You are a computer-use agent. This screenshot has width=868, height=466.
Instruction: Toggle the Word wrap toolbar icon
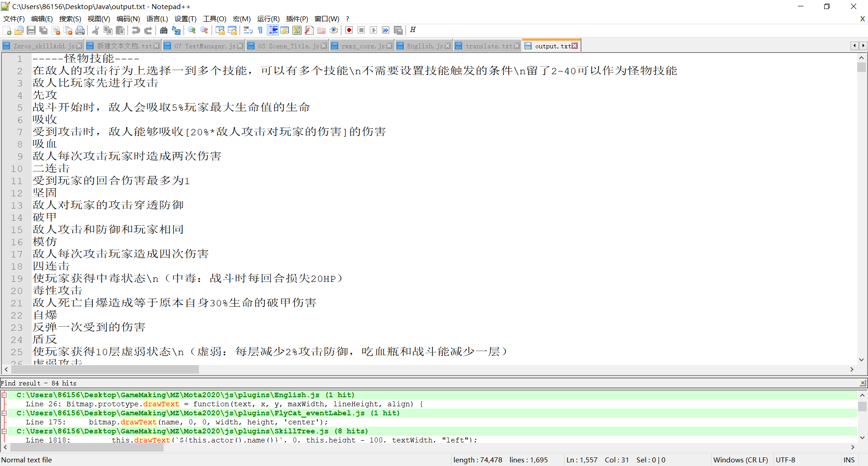[248, 30]
